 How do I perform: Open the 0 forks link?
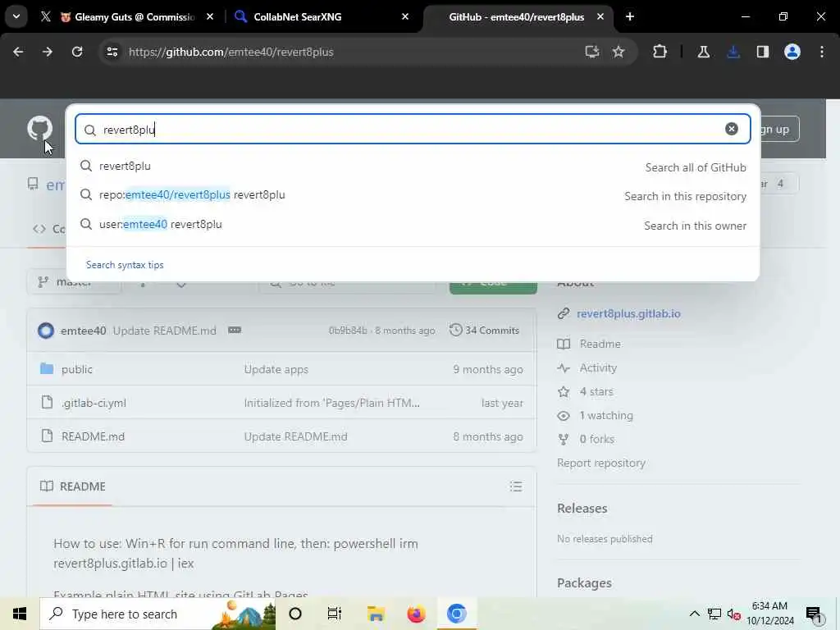point(596,440)
